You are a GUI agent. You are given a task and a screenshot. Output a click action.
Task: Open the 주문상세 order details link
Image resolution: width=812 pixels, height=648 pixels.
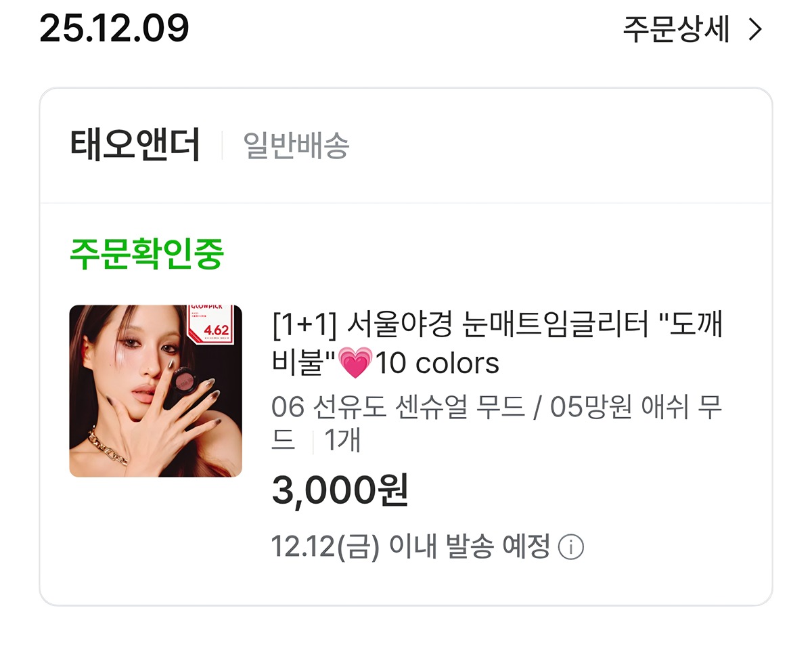tap(692, 30)
